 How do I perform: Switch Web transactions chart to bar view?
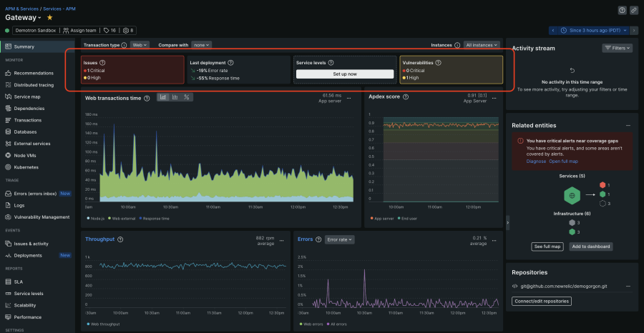tap(175, 97)
